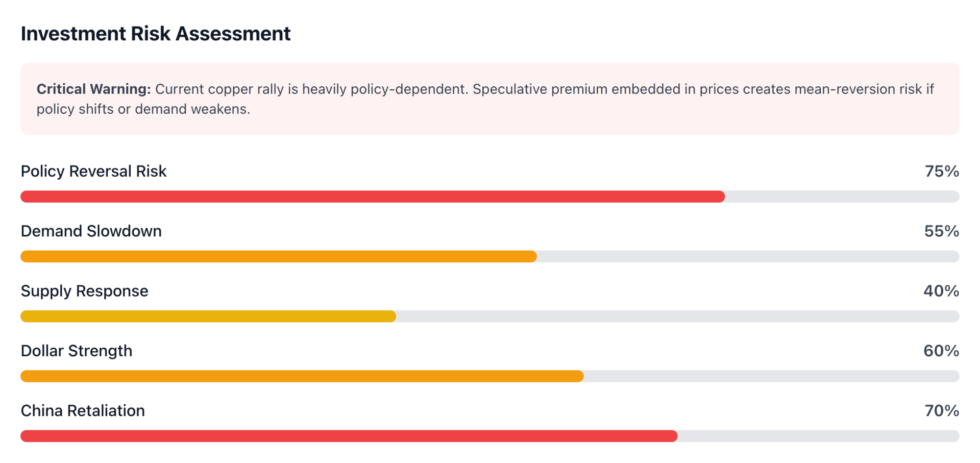Click the 70% China Retaliation value
The width and height of the screenshot is (980, 463).
[941, 410]
